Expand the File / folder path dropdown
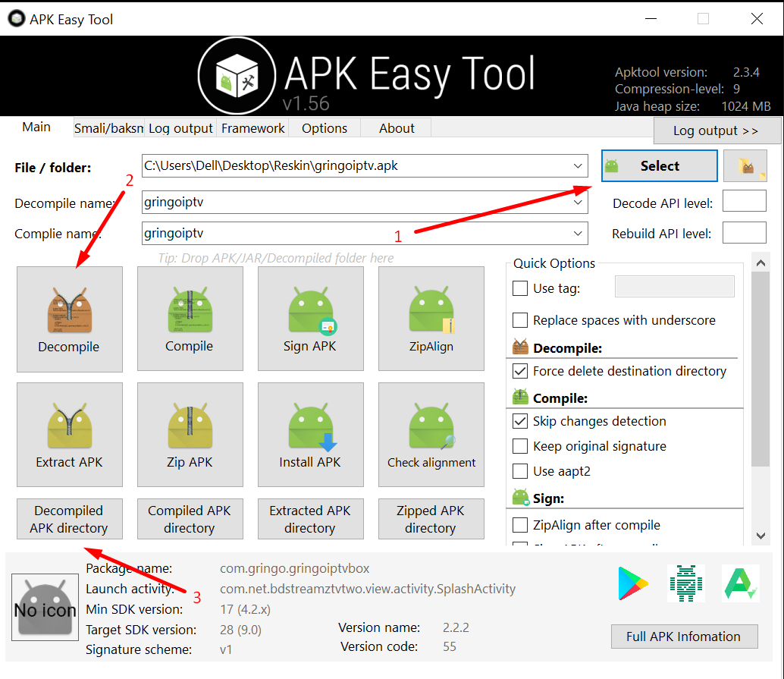This screenshot has width=784, height=679. [x=579, y=165]
